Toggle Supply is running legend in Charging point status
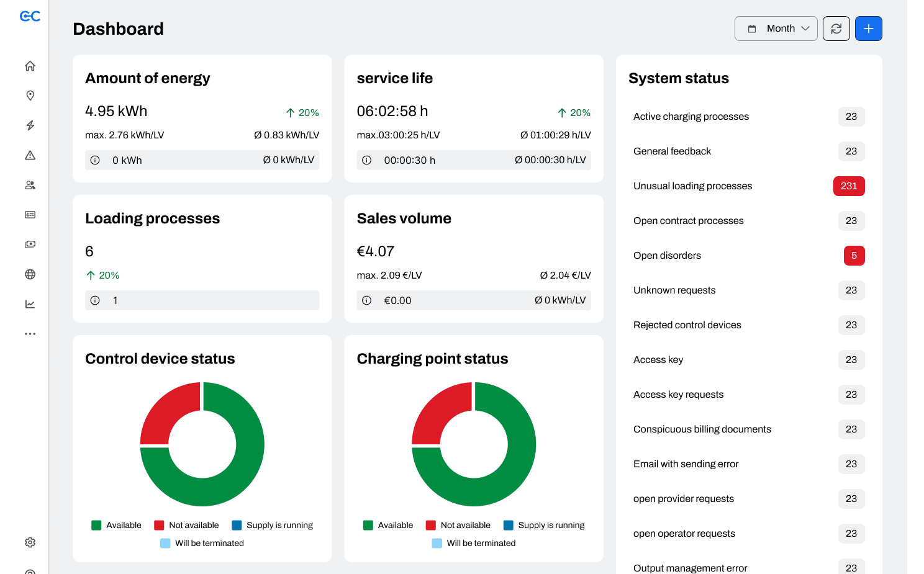The image size is (924, 574). [x=544, y=525]
